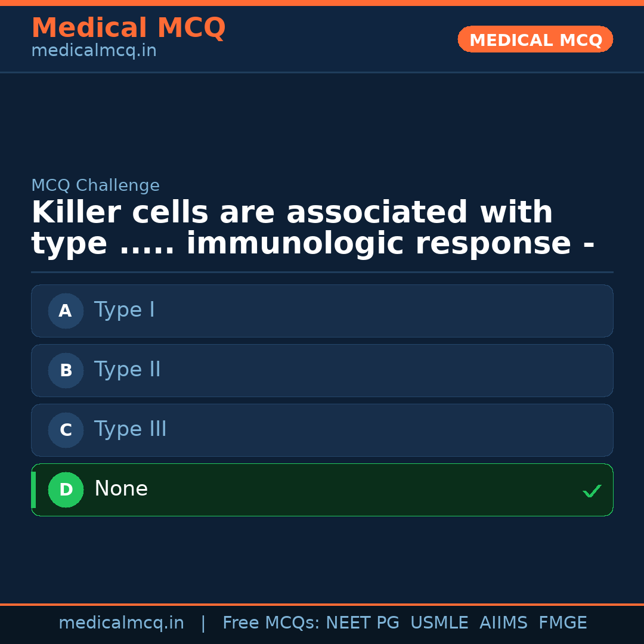Select the NEET PG category
The image size is (644, 644).
coord(362,623)
